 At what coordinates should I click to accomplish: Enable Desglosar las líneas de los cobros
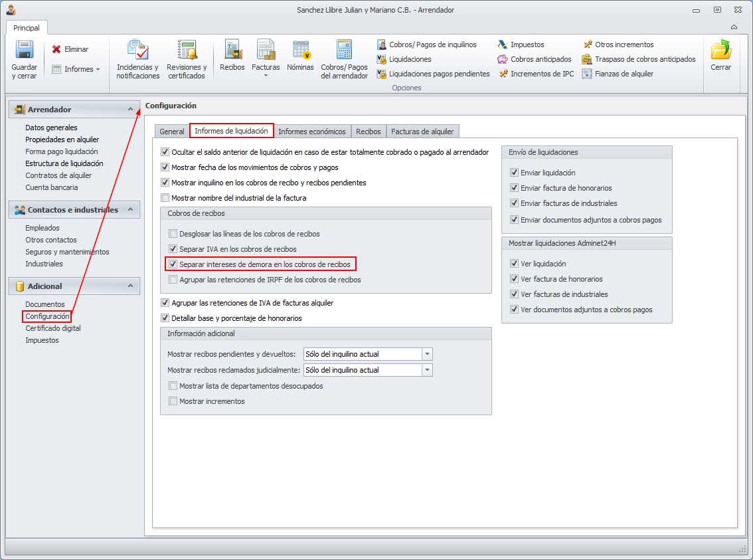[173, 234]
